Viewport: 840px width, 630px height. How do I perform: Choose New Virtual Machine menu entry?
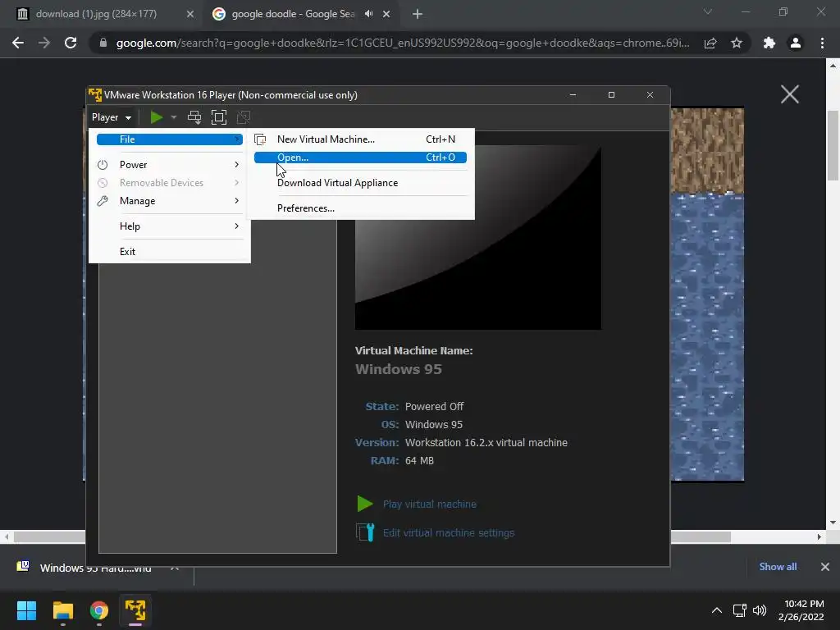(x=361, y=139)
